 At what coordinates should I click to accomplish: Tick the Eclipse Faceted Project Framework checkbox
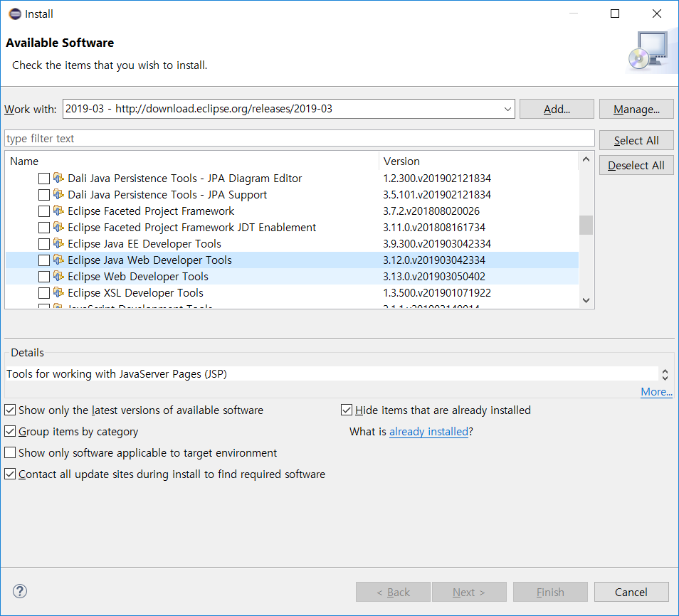pos(43,211)
